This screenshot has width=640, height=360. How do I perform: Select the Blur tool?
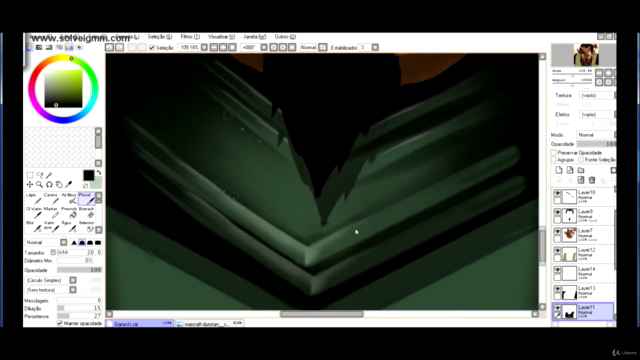tap(35, 227)
